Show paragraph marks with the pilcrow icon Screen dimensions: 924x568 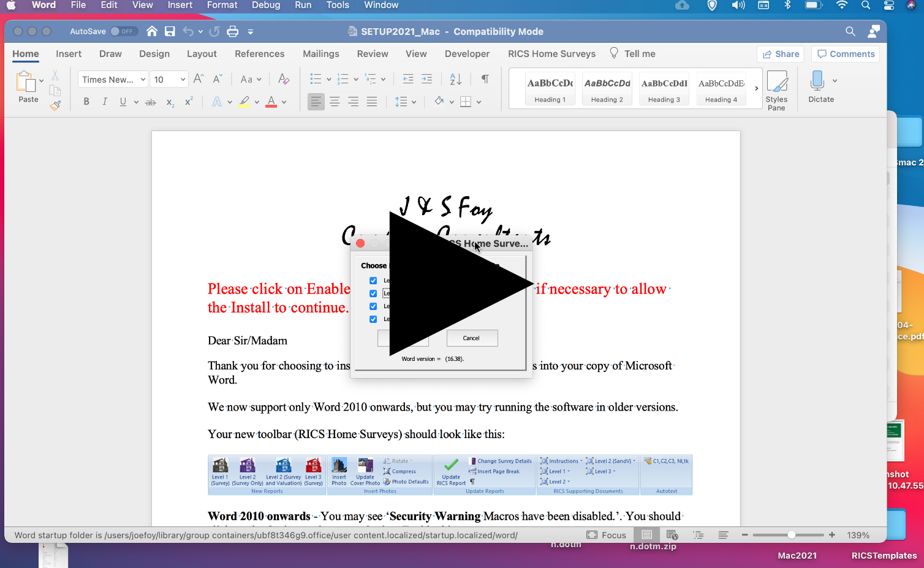coord(485,79)
